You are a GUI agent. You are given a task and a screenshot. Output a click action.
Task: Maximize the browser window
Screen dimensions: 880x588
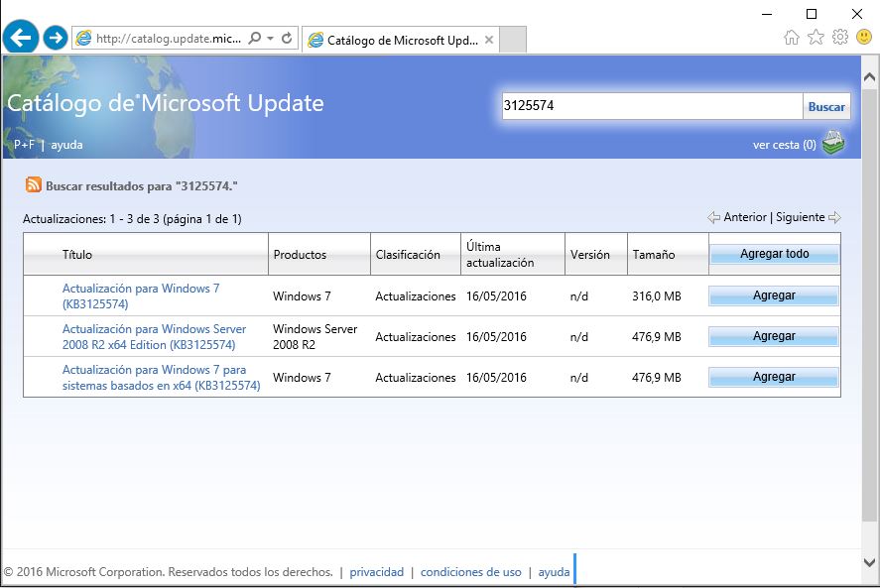click(x=811, y=14)
